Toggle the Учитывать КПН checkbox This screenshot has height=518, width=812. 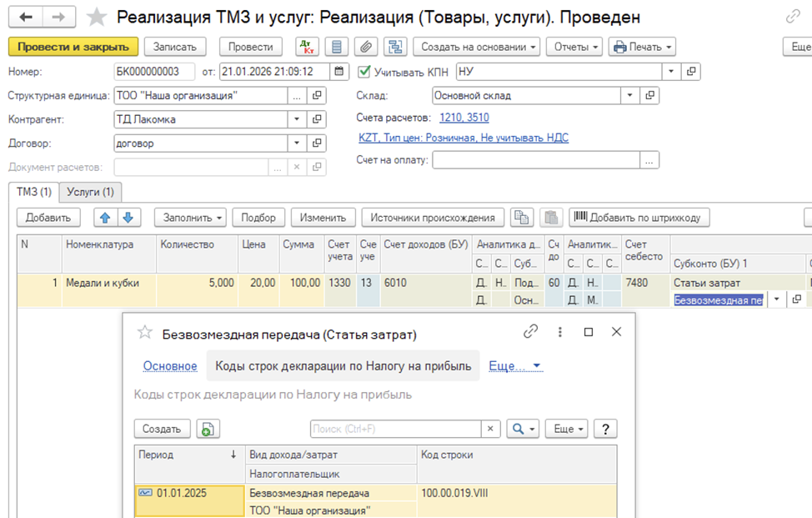coord(363,72)
